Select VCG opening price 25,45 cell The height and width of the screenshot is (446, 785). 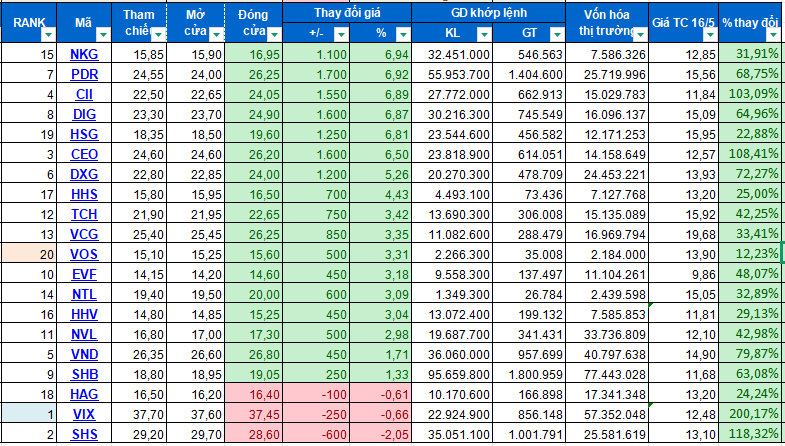[x=196, y=234]
